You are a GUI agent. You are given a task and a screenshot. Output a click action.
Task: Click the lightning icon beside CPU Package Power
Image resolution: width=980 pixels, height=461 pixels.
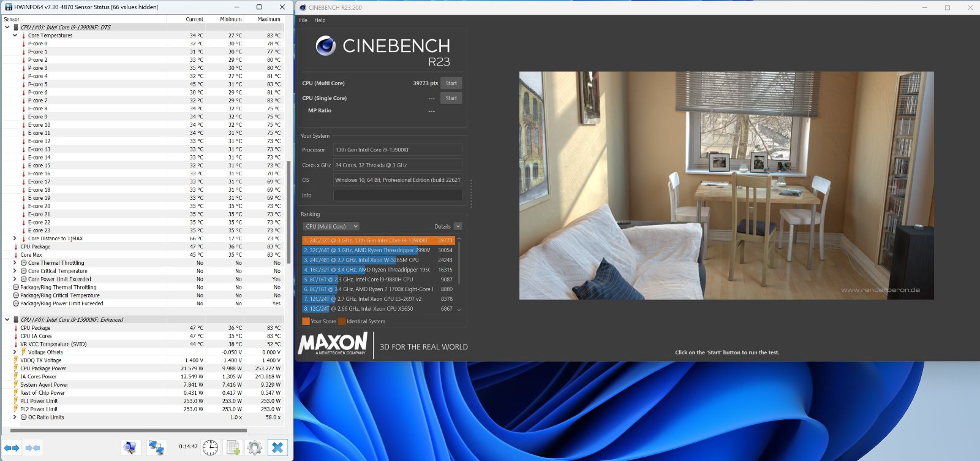17,368
